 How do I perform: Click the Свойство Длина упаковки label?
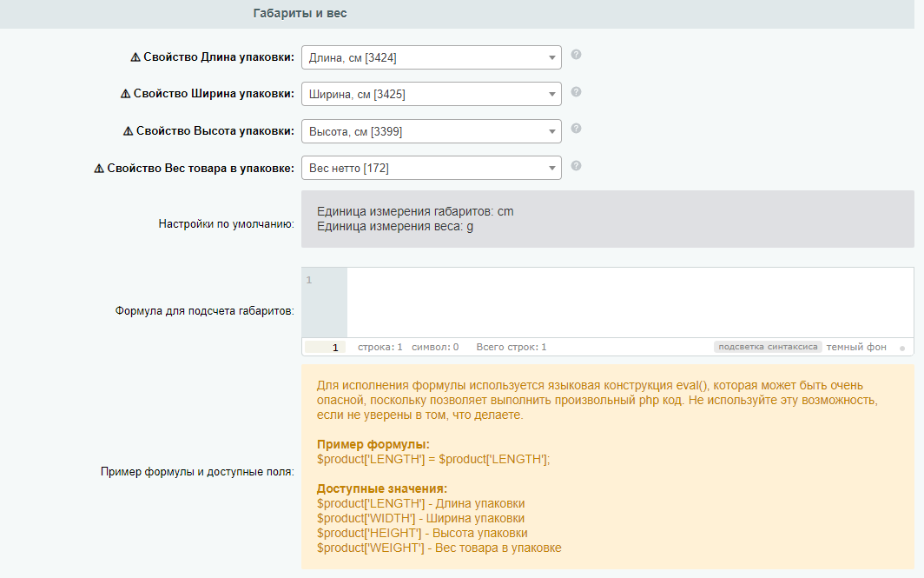pos(219,57)
